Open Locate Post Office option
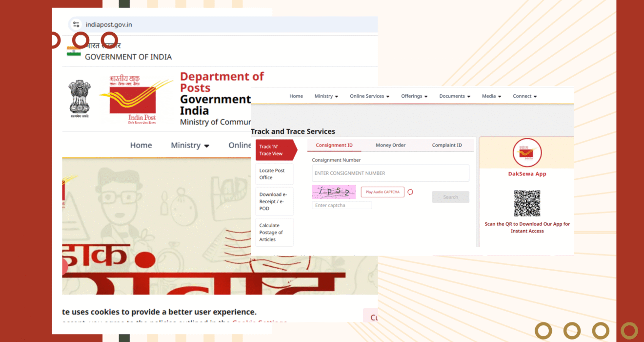Viewport: 644px width, 342px height. (274, 174)
